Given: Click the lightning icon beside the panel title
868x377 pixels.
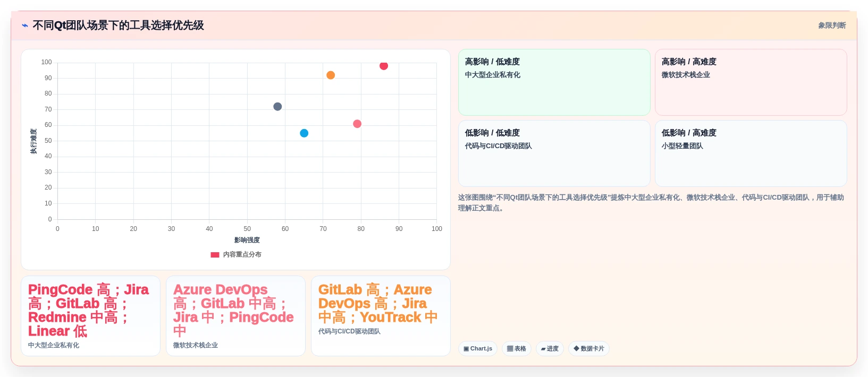Looking at the screenshot, I should coord(25,25).
